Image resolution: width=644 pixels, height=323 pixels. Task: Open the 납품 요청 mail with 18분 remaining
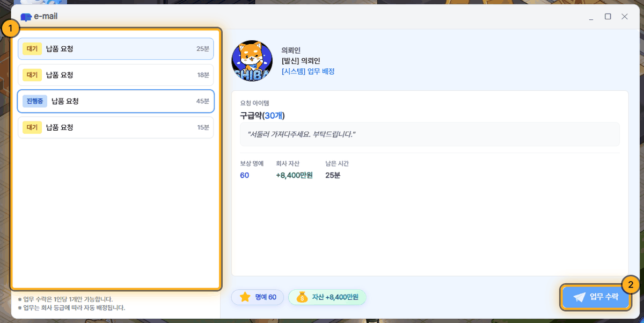pos(116,75)
